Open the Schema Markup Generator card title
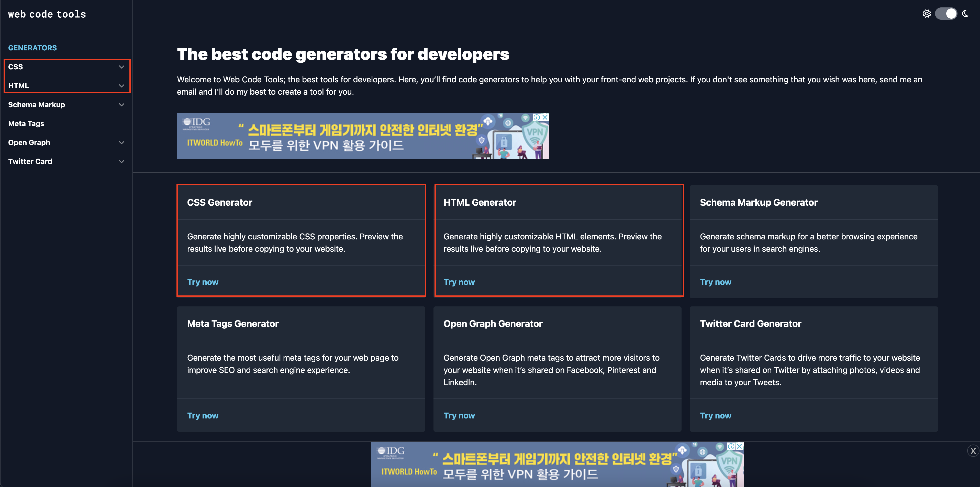The width and height of the screenshot is (980, 487). [x=759, y=202]
